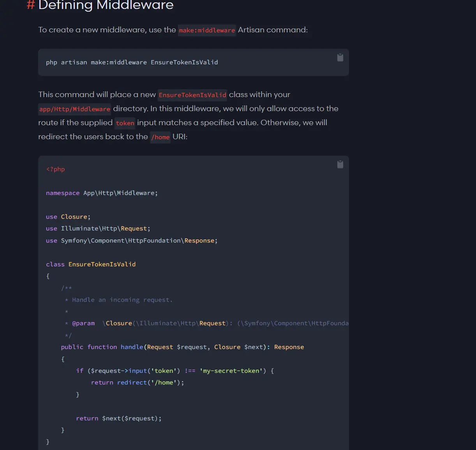Screen dimensions: 476x450
Task: Click the use Symfony Response import line
Action: click(132, 241)
